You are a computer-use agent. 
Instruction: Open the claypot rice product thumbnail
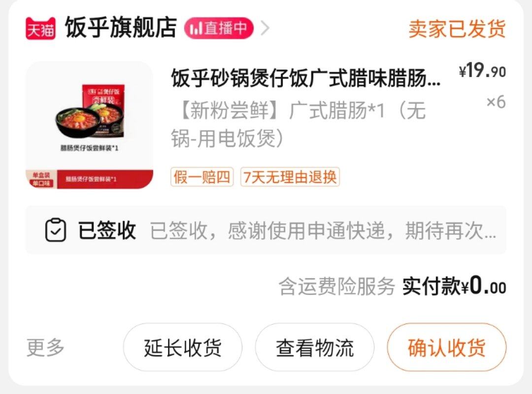coord(90,125)
